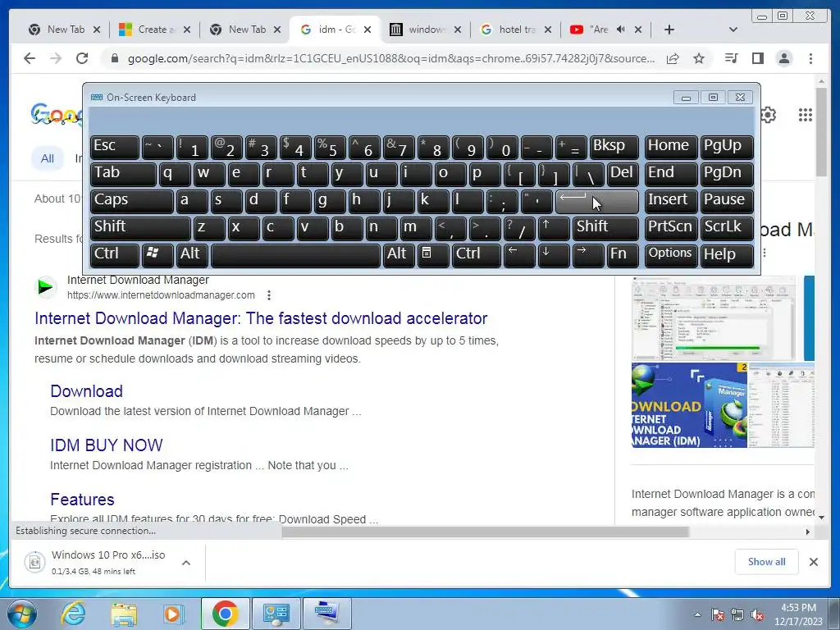
Task: Toggle the right Shift key on keyboard
Action: pyautogui.click(x=605, y=228)
